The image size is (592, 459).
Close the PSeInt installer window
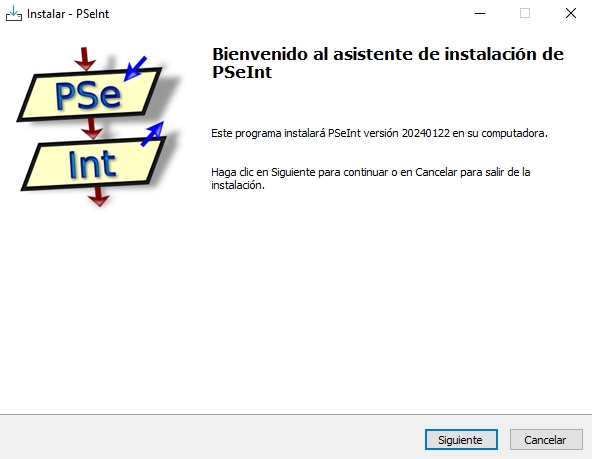point(570,14)
